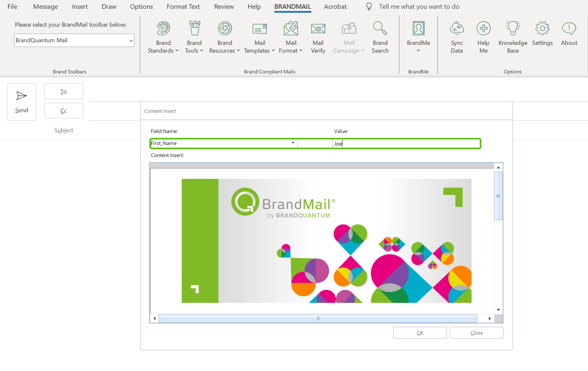This screenshot has height=371, width=588.
Task: Click the horizontal scrollbar in preview
Action: (318, 318)
